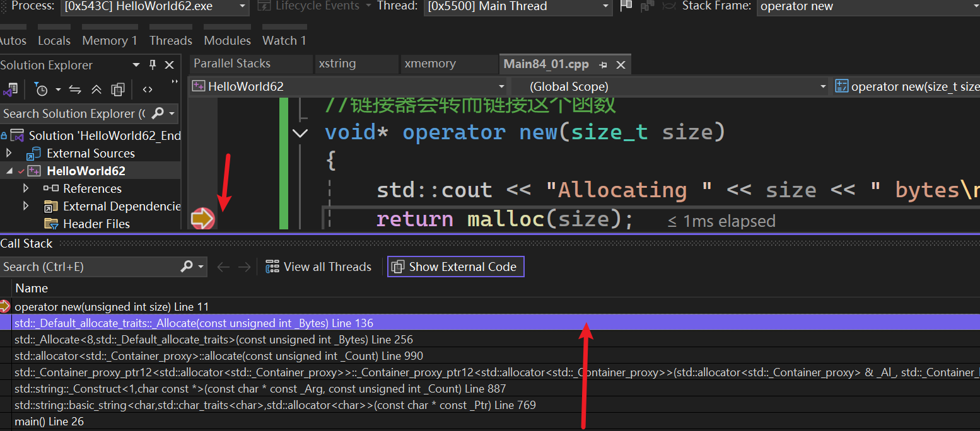
Task: Click Collapse All in Solution Explorer toolbar
Action: tap(96, 89)
